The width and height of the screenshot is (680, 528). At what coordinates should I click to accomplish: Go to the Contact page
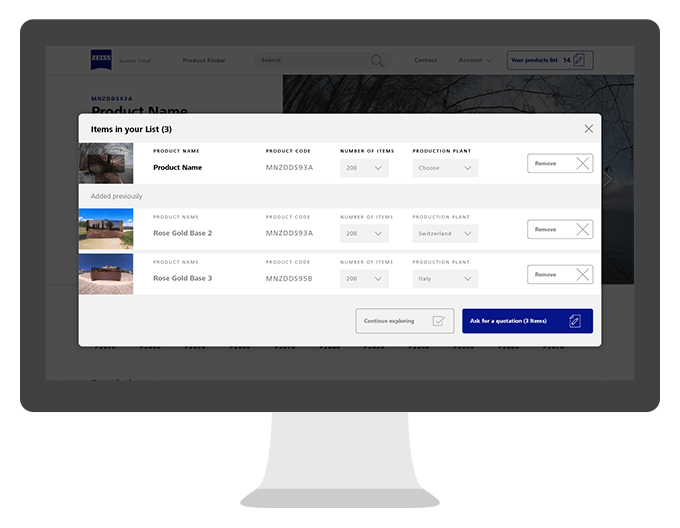(x=426, y=60)
